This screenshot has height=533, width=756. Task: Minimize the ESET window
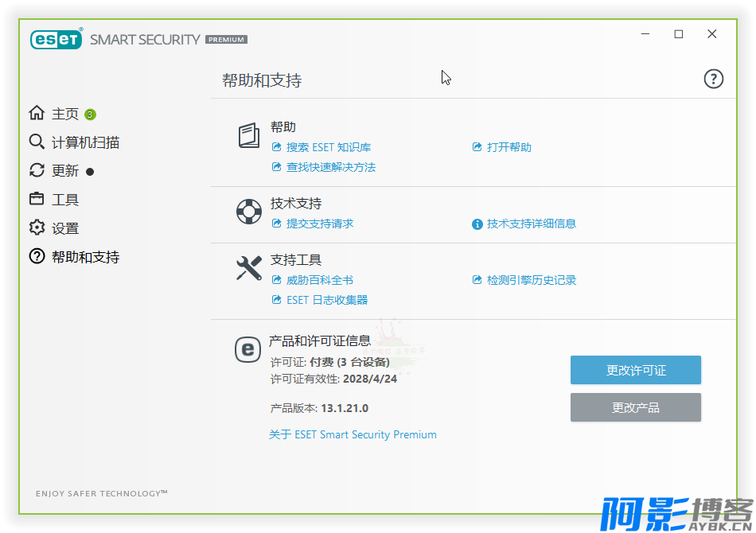point(645,33)
